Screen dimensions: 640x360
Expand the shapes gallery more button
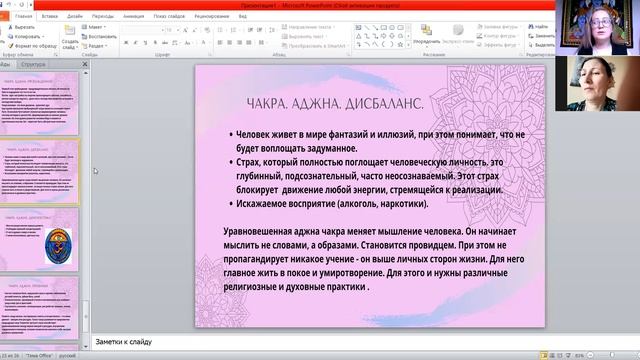click(409, 45)
